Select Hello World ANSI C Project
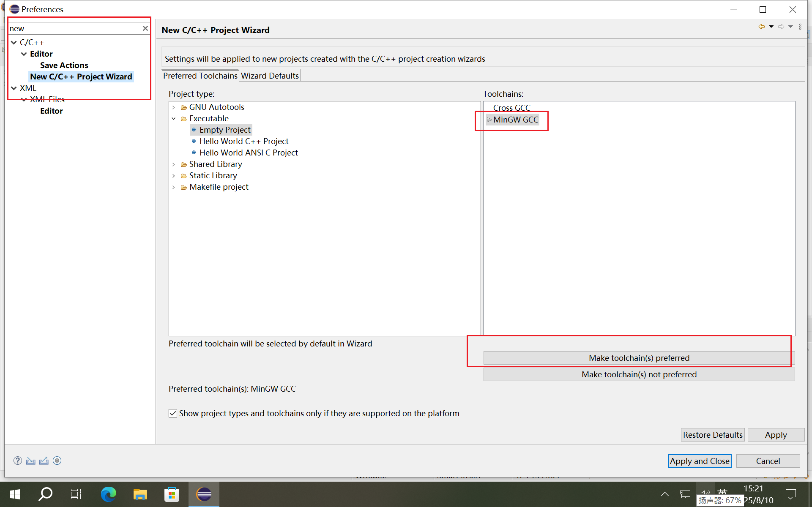Screen dimensions: 812x507 249,153
